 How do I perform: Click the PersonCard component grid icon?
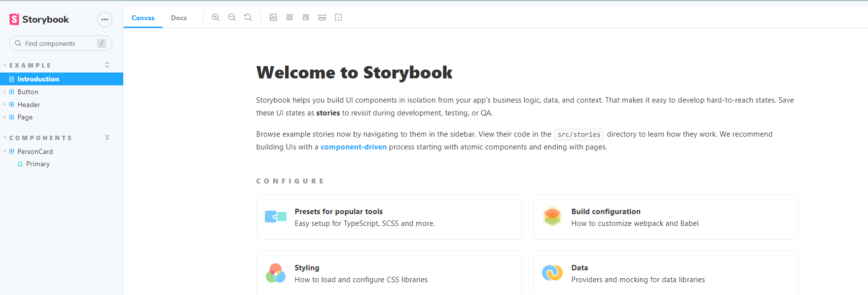(12, 151)
